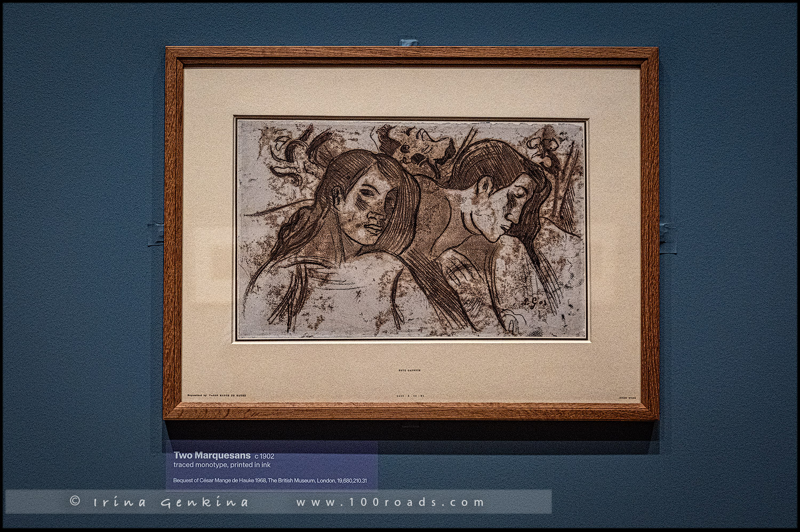Click the "Bequeathed by César Mange de Hauke" mat text
Image resolution: width=800 pixels, height=532 pixels.
(x=217, y=396)
